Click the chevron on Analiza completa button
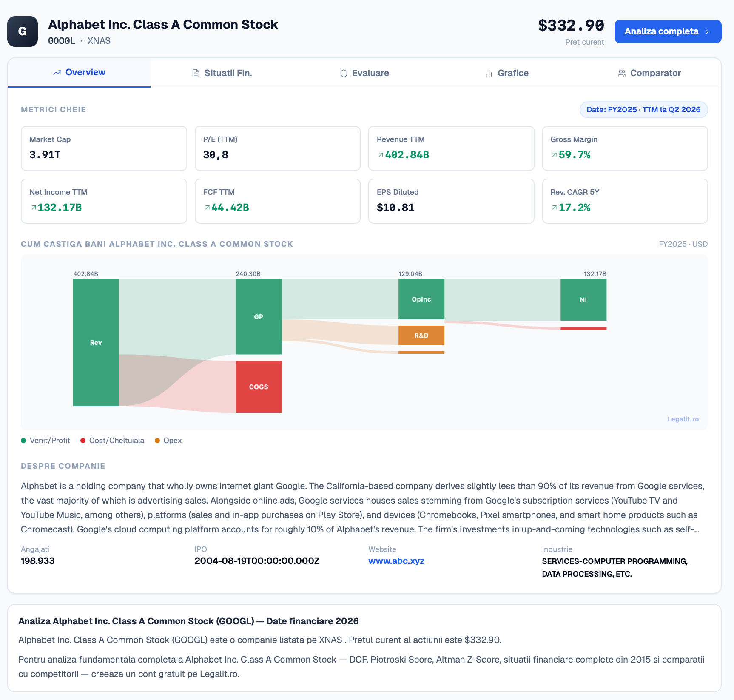Viewport: 734px width, 700px height. (707, 31)
